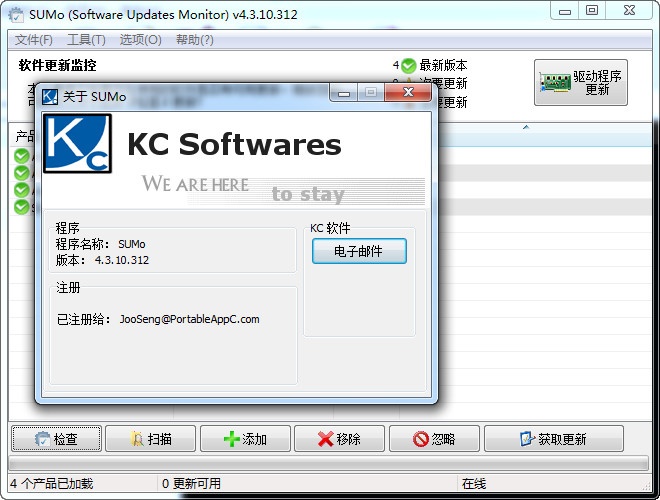This screenshot has width=660, height=500.
Task: Close the 关于 SUMo about dialog
Action: (x=410, y=93)
